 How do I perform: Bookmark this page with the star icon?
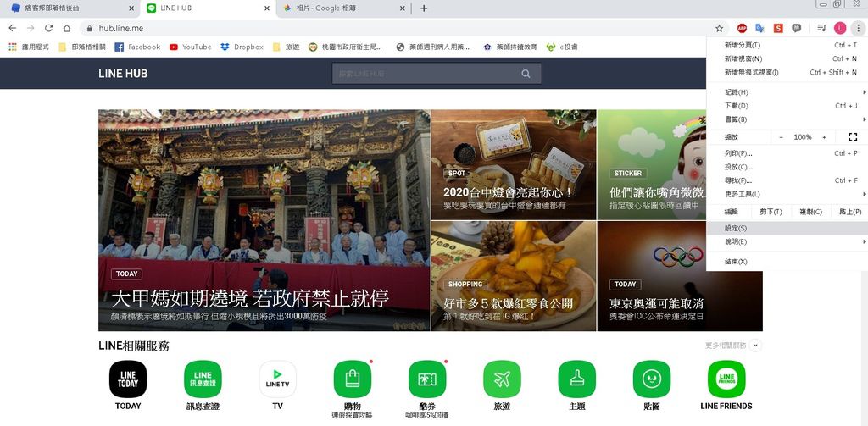(x=719, y=28)
